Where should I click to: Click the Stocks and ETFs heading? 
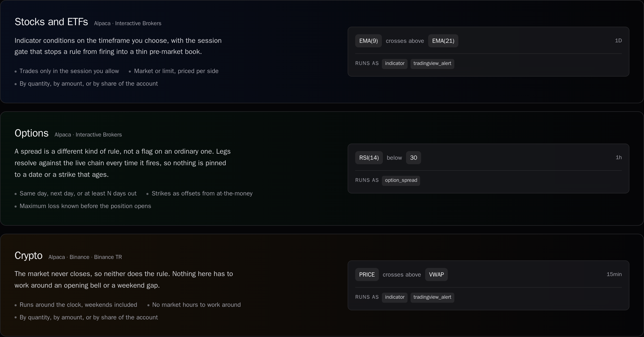pyautogui.click(x=51, y=22)
